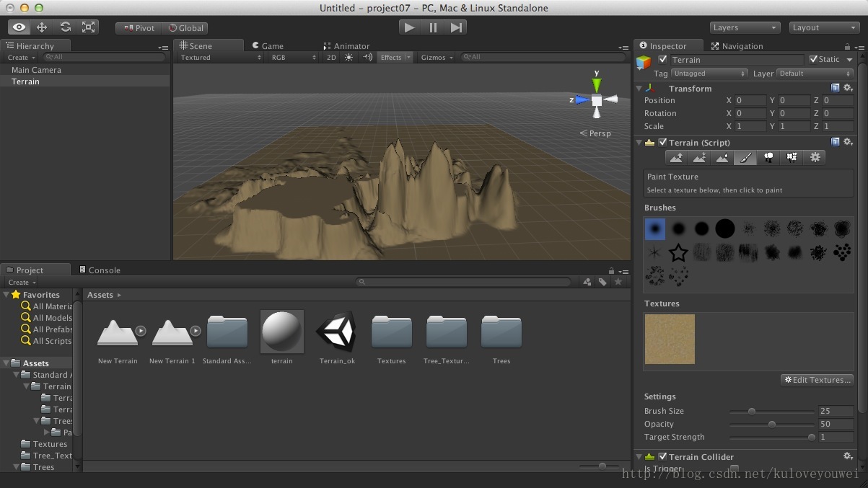Filter project search by label icon
This screenshot has height=488, width=868.
click(x=602, y=282)
